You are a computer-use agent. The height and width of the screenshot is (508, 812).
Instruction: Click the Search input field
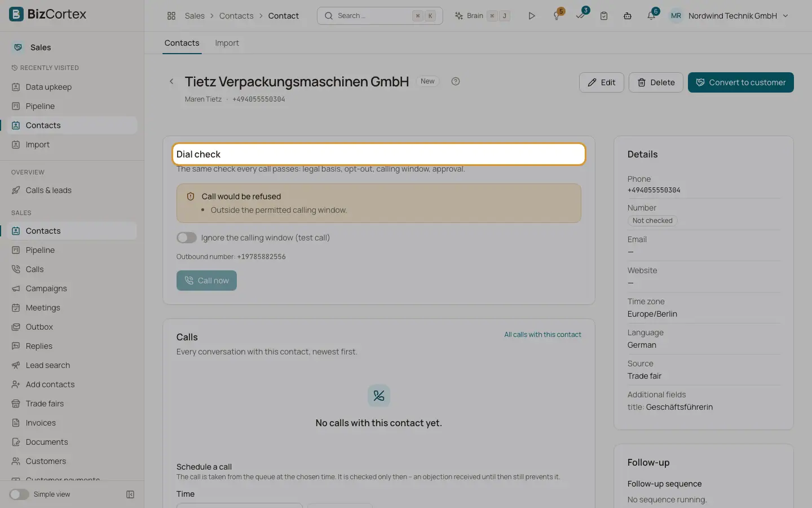[x=380, y=16]
